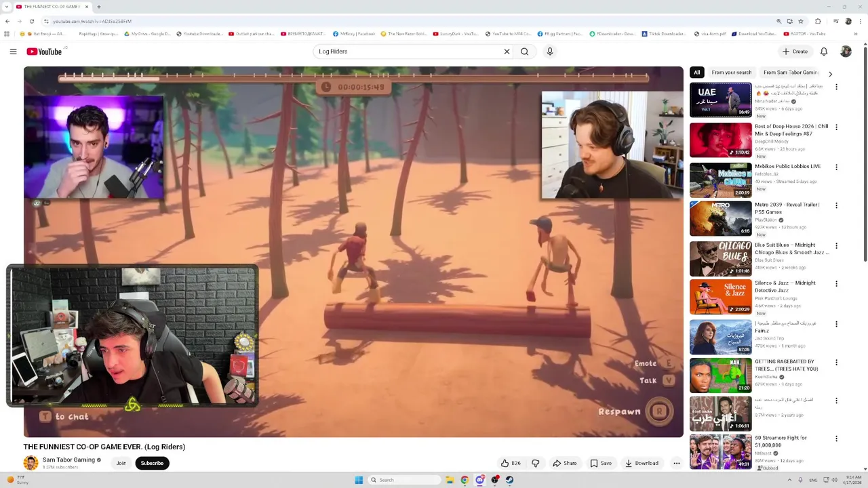Clear the Log Riders search text
The height and width of the screenshot is (488, 868).
tap(507, 52)
